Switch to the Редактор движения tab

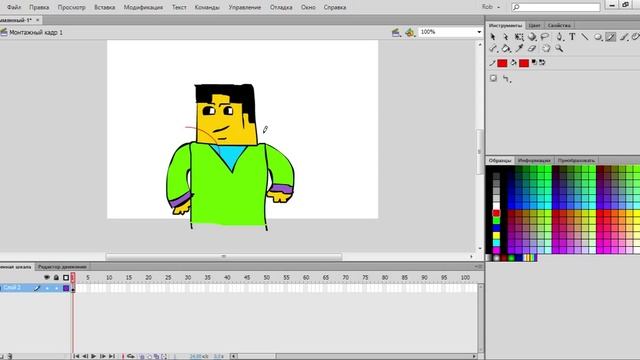(62, 267)
